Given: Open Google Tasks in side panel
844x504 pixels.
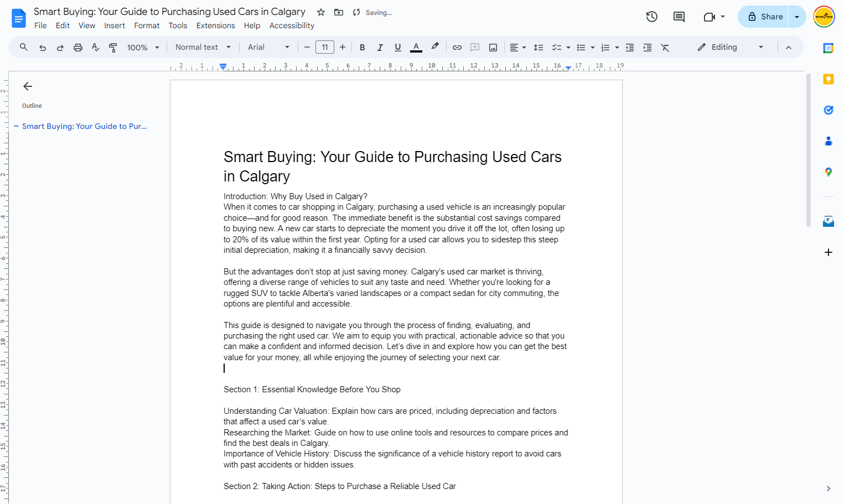Looking at the screenshot, I should click(829, 110).
